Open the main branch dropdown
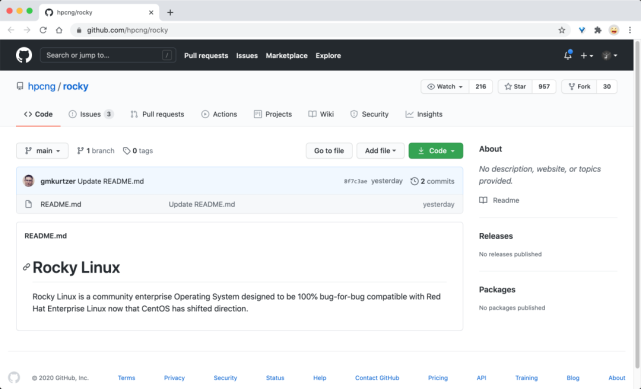 coord(43,151)
